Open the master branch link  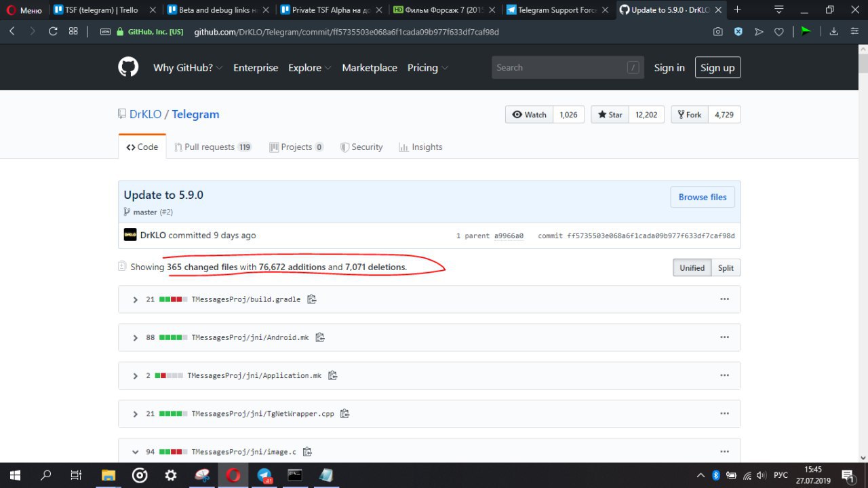[145, 212]
